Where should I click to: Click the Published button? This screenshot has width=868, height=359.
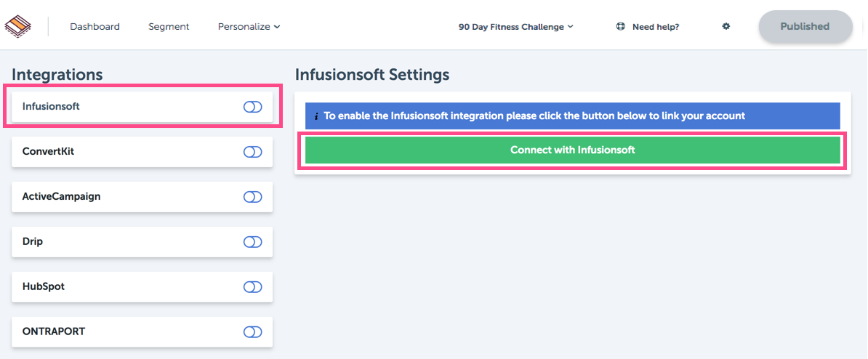pyautogui.click(x=805, y=26)
